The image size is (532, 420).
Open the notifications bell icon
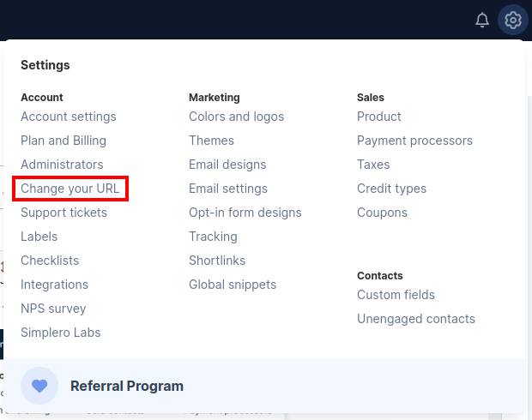(x=481, y=20)
